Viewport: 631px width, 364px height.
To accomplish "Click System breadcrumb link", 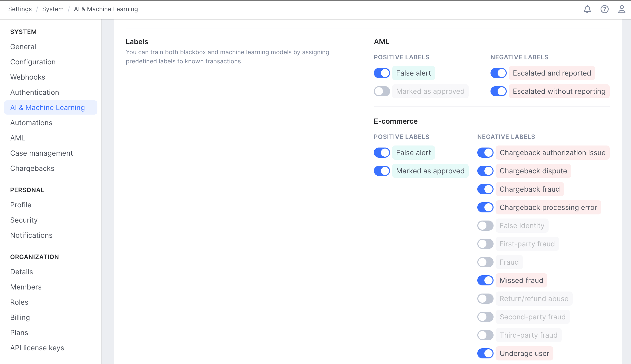I will [x=53, y=9].
